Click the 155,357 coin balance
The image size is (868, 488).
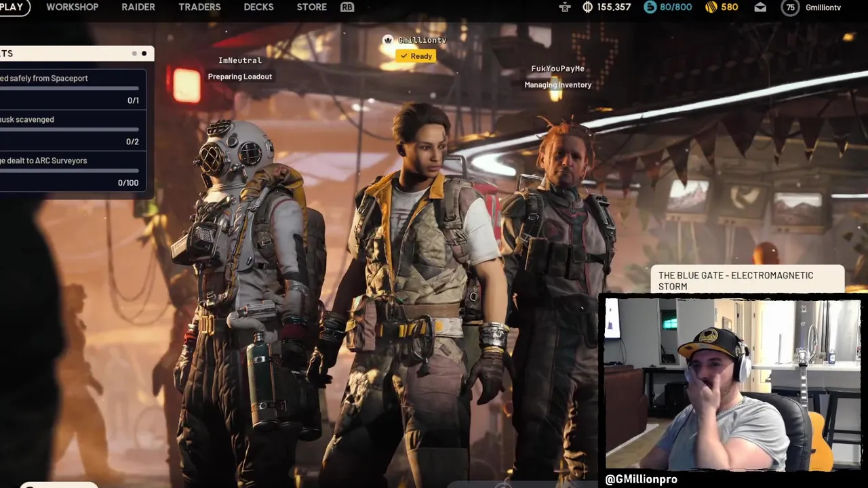point(614,7)
